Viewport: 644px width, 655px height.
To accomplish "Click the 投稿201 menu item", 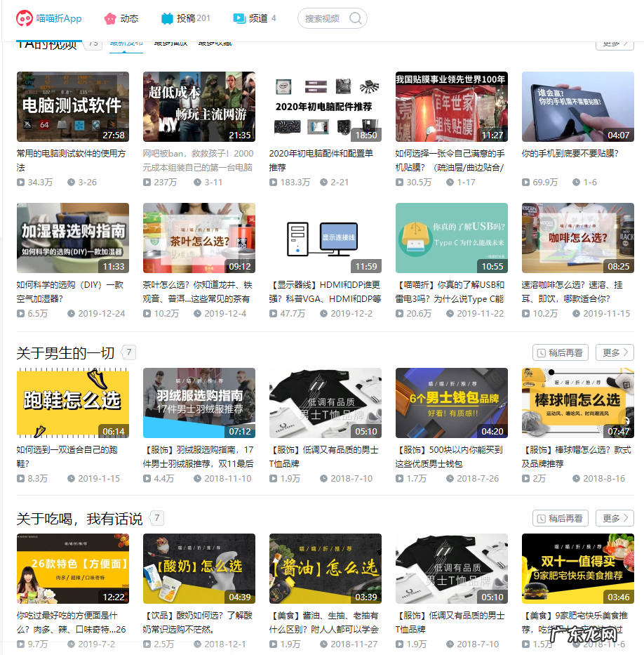I will pos(185,18).
